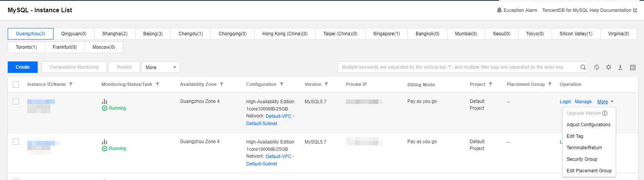The image size is (644, 180).
Task: Click the Availability Zone filter icon
Action: (222, 84)
